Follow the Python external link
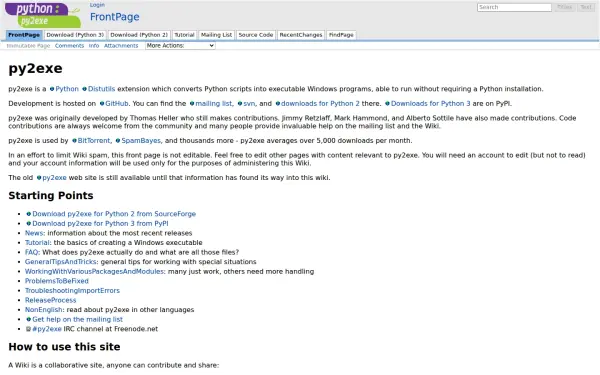 [67, 89]
